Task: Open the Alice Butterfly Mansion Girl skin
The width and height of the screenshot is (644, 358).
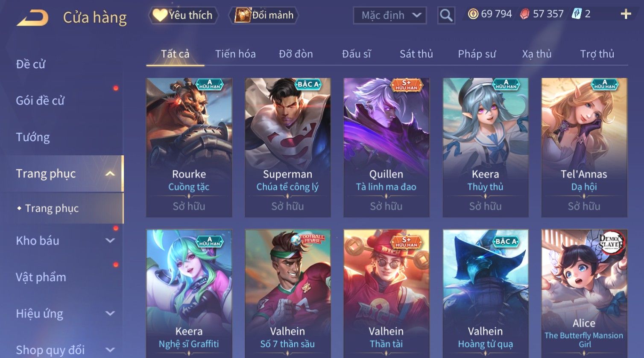Action: 584,294
